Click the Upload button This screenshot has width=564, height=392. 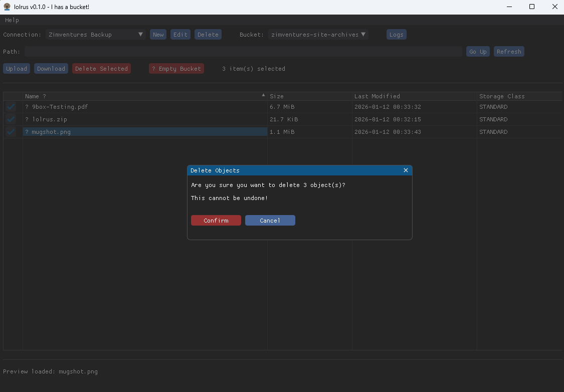17,69
